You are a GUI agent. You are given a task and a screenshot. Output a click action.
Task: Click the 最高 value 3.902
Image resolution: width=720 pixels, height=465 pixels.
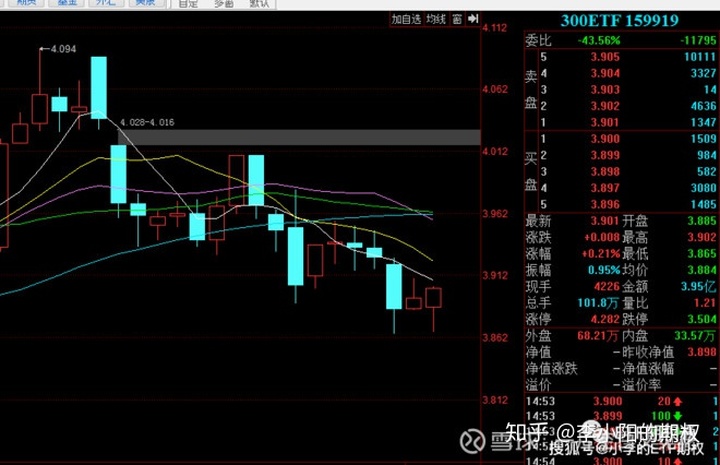(x=702, y=237)
